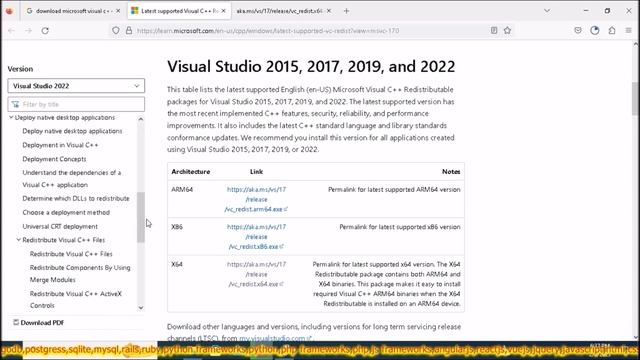Close the aka.ms vc_redist.x64 tab
This screenshot has height=360, width=640.
click(x=329, y=11)
